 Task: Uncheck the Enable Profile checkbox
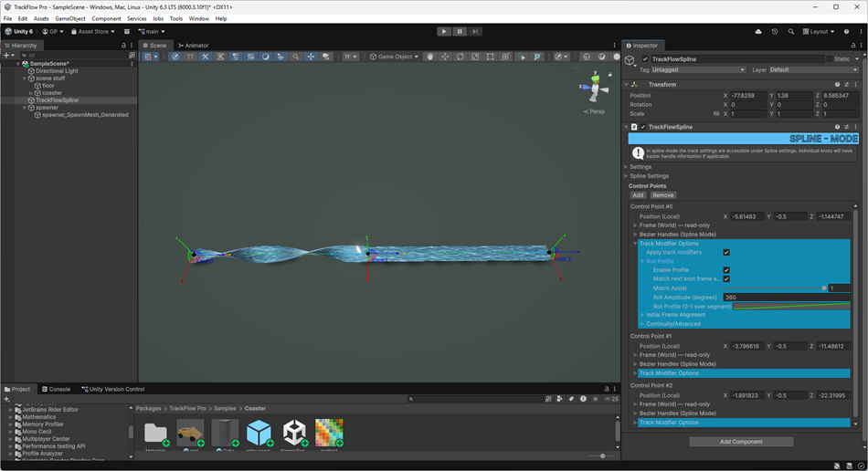[726, 270]
